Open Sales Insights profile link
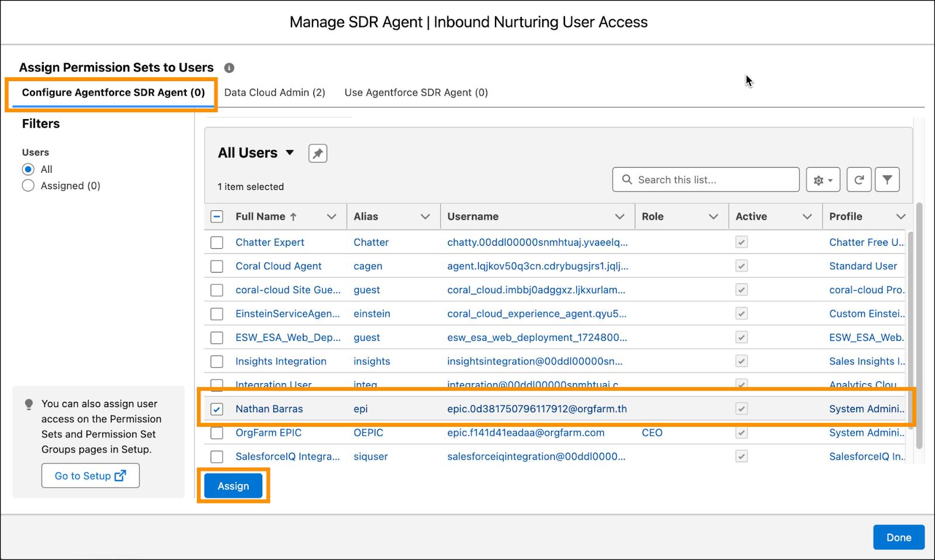Viewport: 935px width, 560px height. (866, 361)
